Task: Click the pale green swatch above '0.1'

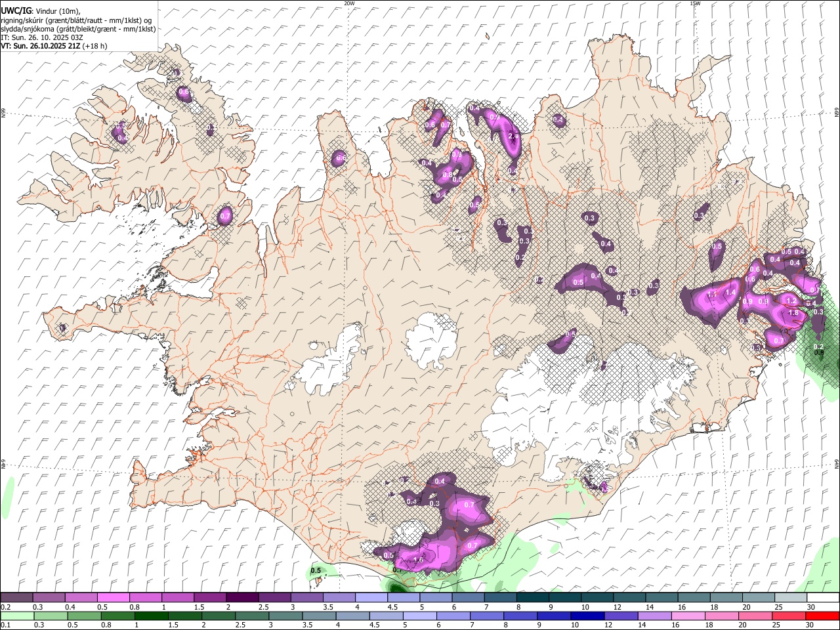Action: [x=17, y=616]
